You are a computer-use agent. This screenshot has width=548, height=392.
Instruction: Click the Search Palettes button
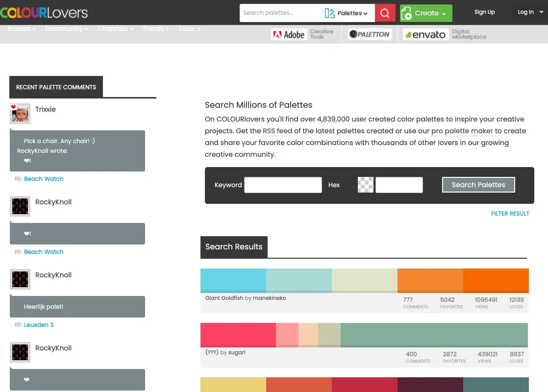[x=478, y=185]
